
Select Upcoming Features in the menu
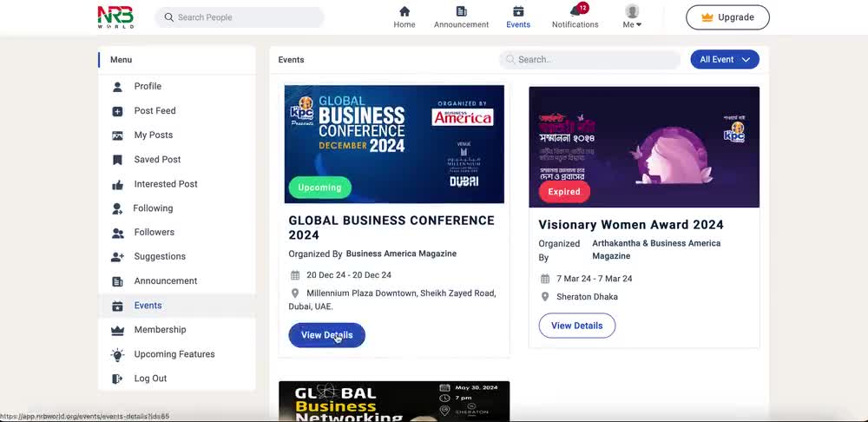[174, 354]
